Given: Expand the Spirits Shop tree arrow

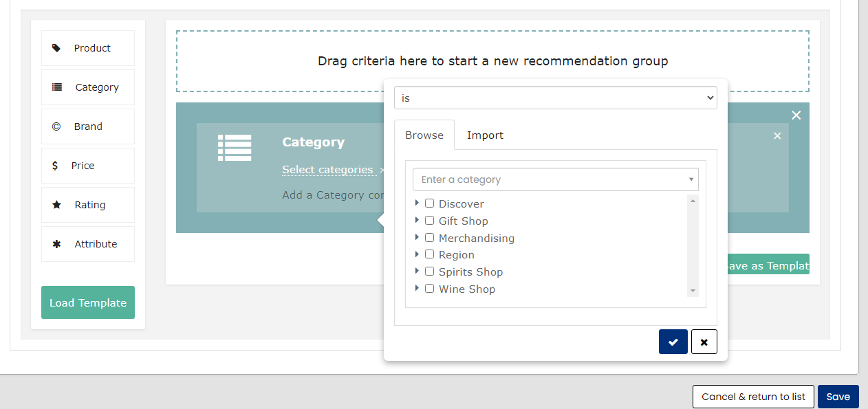Looking at the screenshot, I should 417,271.
